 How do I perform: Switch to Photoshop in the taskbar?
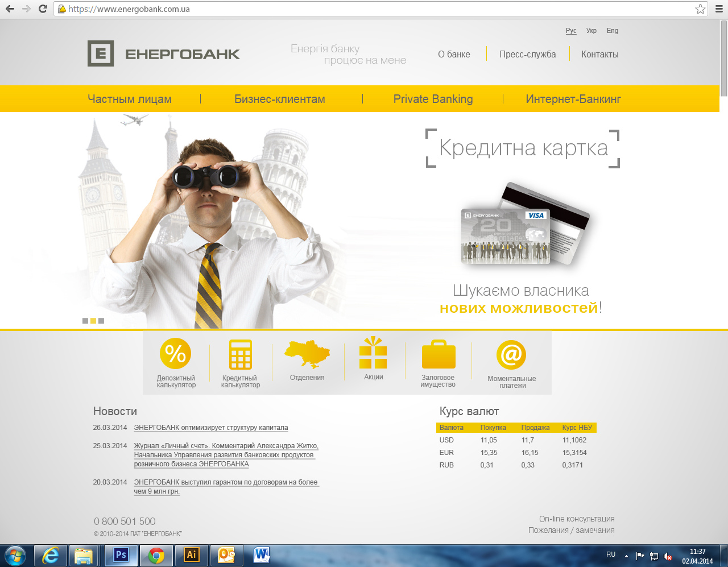(x=121, y=555)
